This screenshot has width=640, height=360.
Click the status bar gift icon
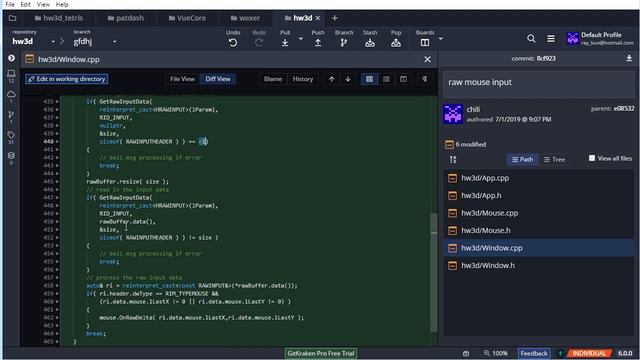click(466, 353)
